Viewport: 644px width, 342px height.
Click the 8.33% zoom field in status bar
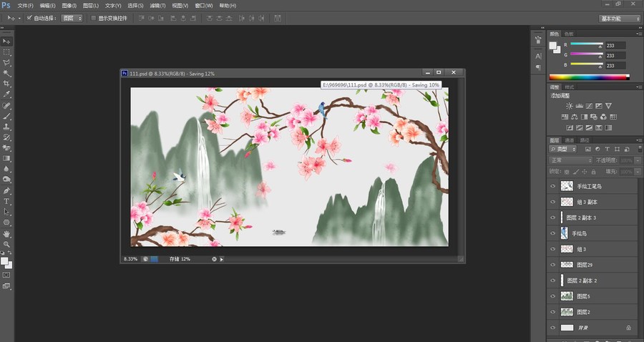click(x=131, y=259)
